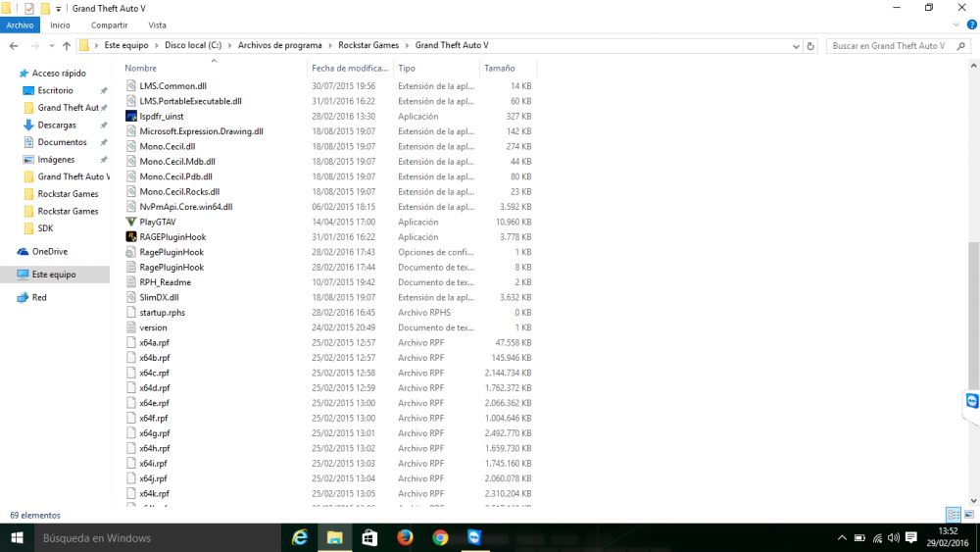
Task: Open Descargas in quick access sidebar
Action: (x=56, y=125)
